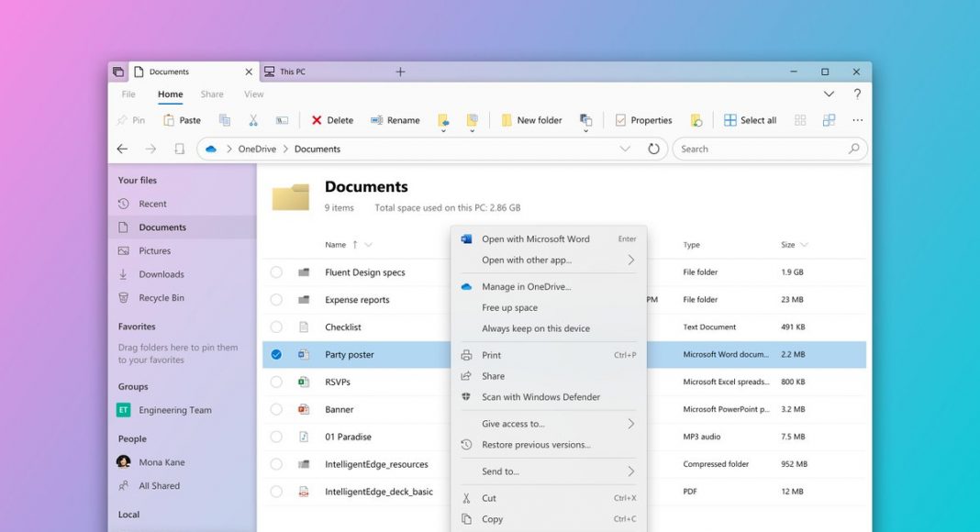Click the Excel file icon on the RSVPs row
The image size is (980, 532).
[x=304, y=382]
